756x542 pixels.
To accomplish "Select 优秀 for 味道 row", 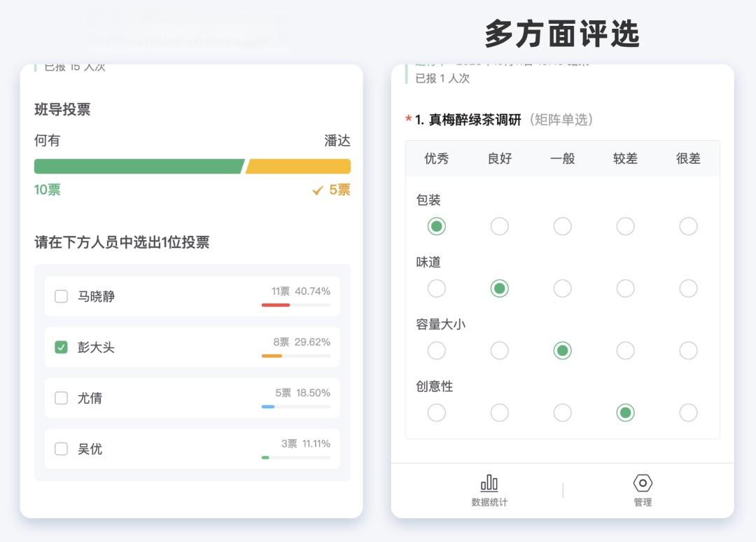I will [436, 289].
